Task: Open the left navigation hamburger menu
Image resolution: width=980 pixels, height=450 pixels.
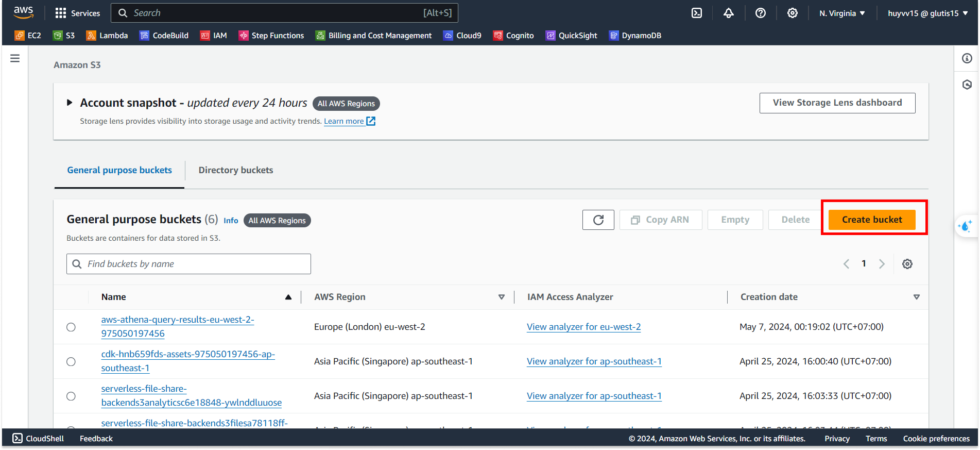Action: coord(15,59)
